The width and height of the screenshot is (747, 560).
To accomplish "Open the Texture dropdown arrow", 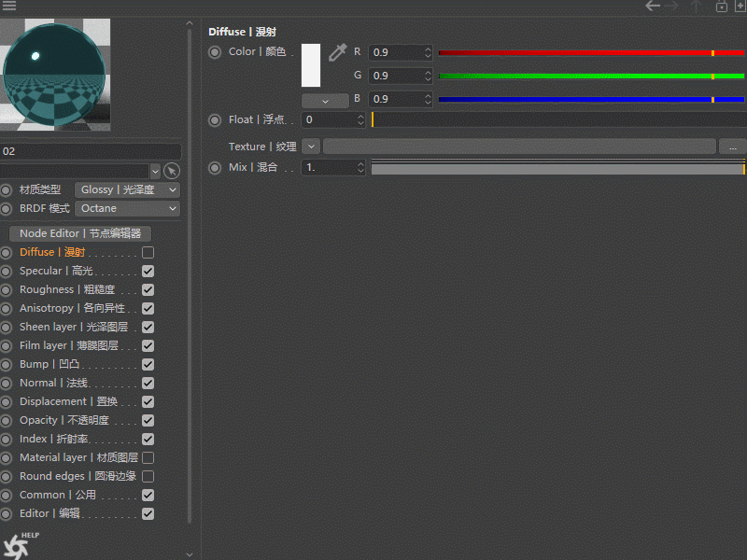I will [x=311, y=147].
